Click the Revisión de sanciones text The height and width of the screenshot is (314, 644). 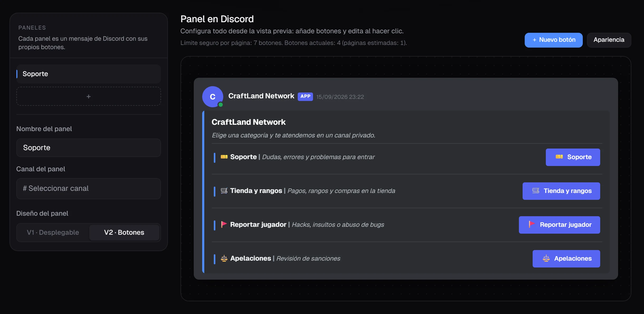click(x=308, y=258)
